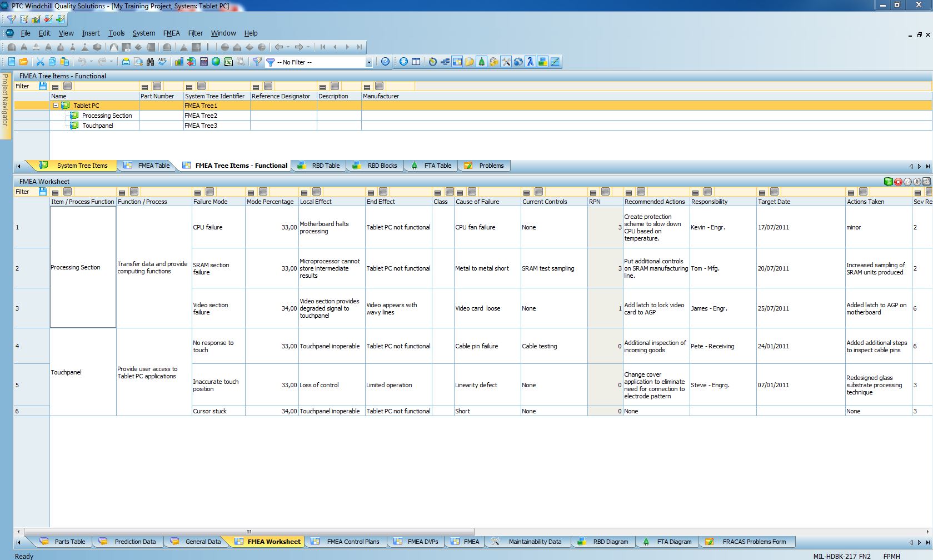Open the System menu
This screenshot has height=560, width=933.
coord(144,33)
